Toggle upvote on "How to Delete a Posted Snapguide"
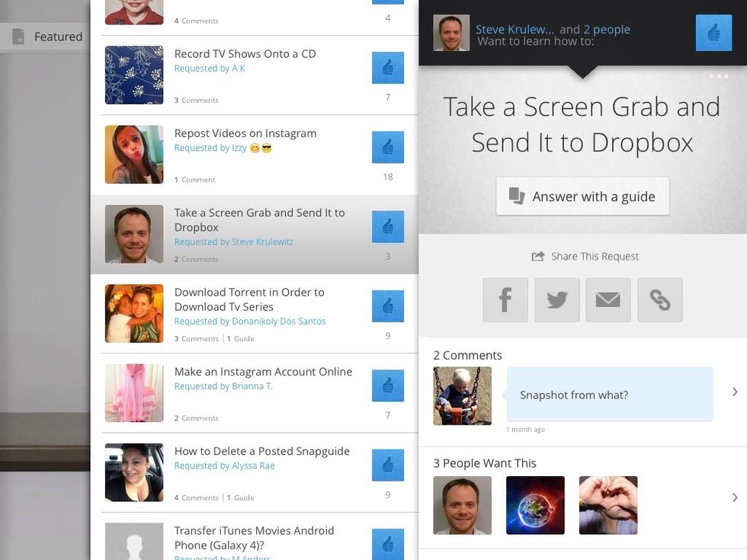The height and width of the screenshot is (560, 747). (x=388, y=465)
